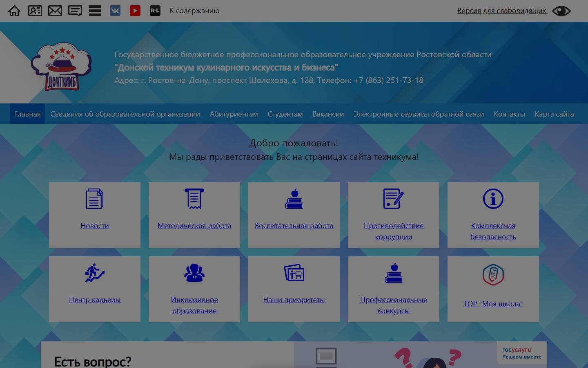Open the Профессиональные конкурсы text link
Screen dimensions: 588x368
394,305
